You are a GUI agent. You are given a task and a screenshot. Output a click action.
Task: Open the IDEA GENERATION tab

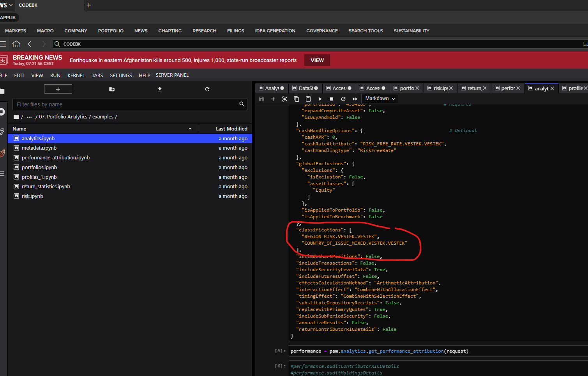pyautogui.click(x=275, y=31)
